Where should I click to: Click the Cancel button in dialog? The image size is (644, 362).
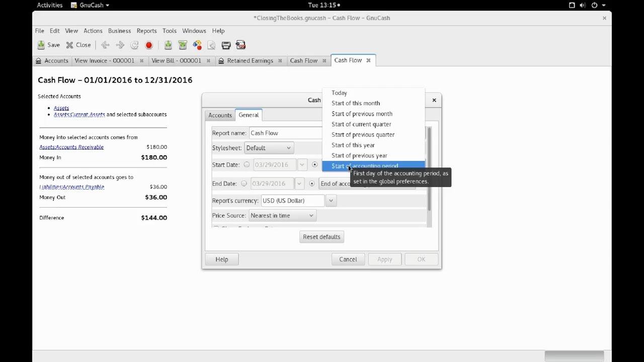point(348,259)
